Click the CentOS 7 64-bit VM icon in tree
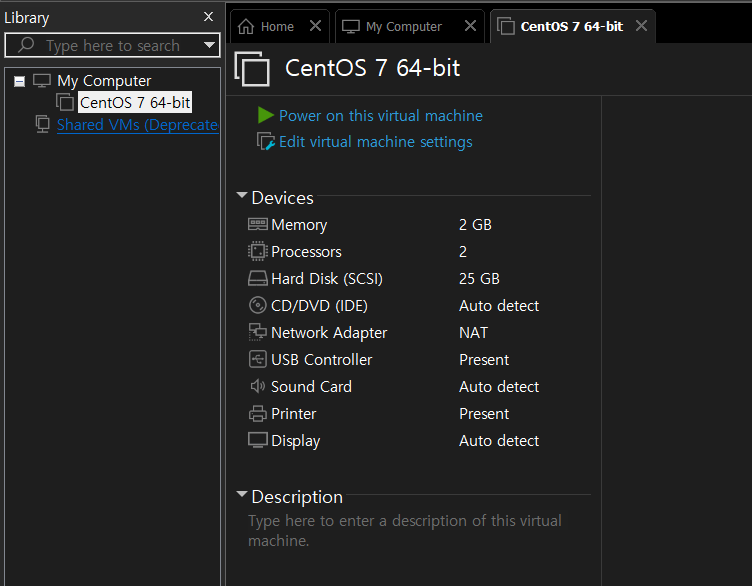This screenshot has width=752, height=586. 65,102
